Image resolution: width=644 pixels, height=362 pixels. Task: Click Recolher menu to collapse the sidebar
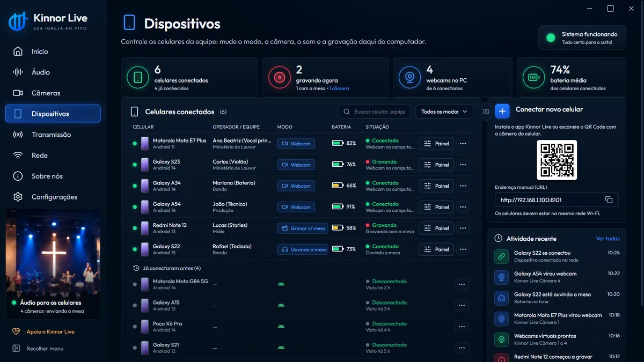(38, 349)
